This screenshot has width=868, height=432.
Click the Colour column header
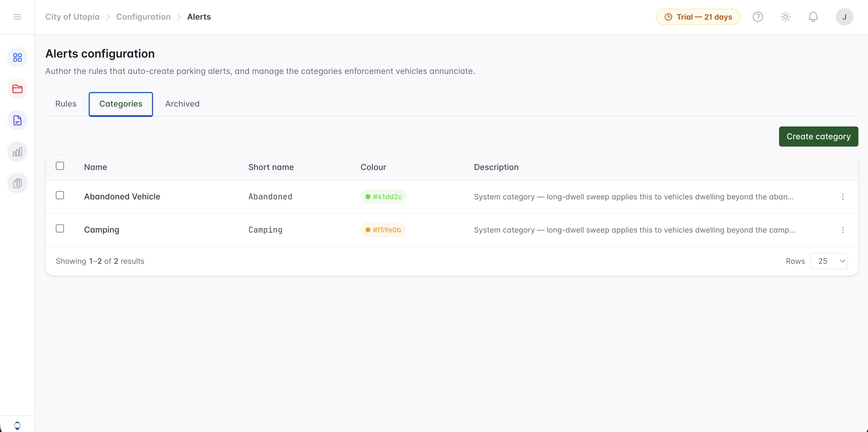(373, 167)
